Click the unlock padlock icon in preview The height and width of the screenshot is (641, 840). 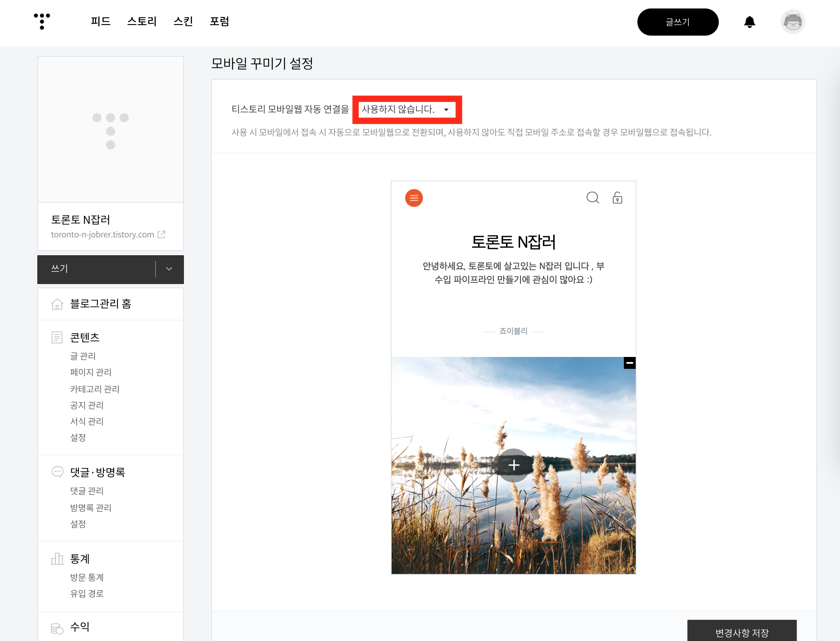617,198
